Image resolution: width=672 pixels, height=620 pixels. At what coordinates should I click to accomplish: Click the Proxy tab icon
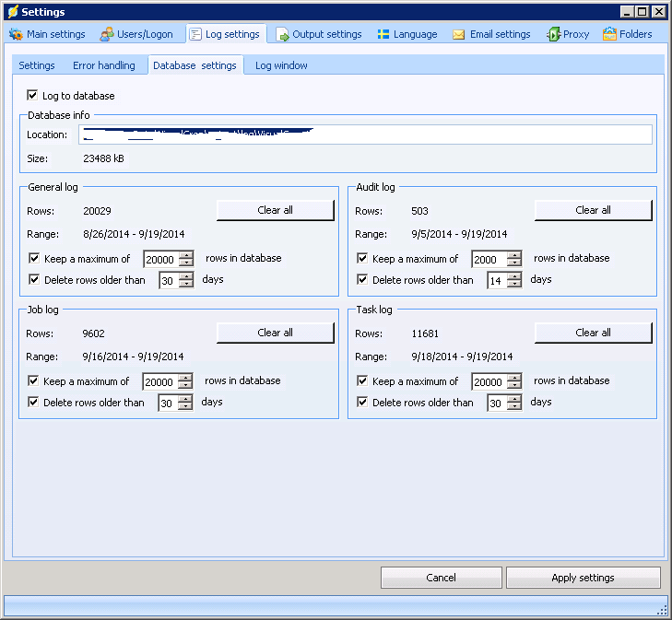tap(553, 34)
